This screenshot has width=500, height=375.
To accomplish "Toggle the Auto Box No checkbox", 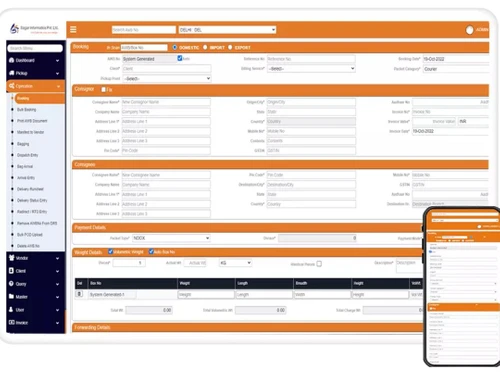I will [151, 252].
